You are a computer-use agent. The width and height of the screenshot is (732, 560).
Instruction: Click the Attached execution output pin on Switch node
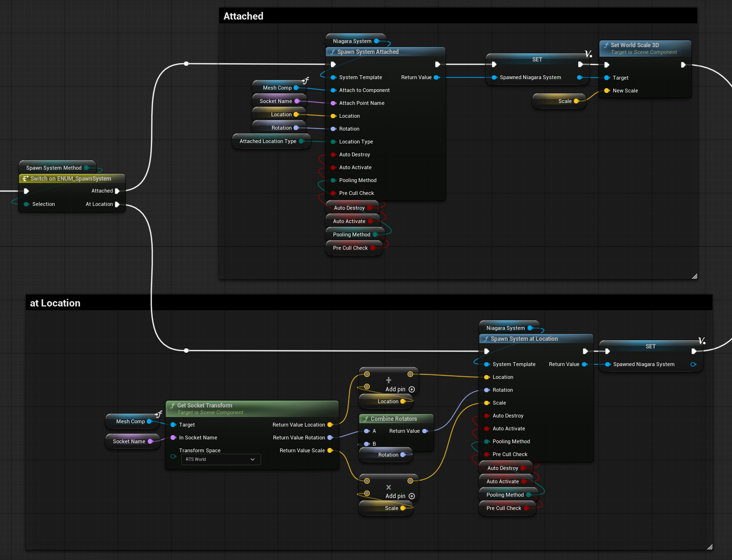click(x=117, y=191)
